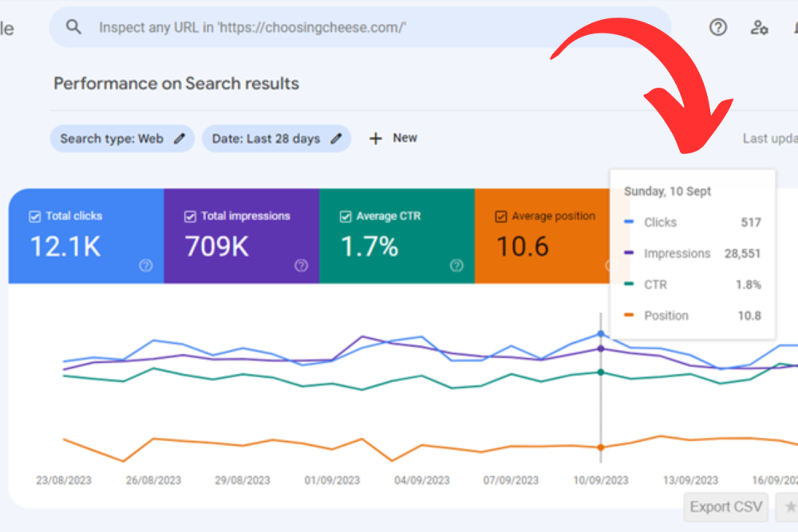
Task: Click help icon in Average CTR card
Action: pos(456,266)
